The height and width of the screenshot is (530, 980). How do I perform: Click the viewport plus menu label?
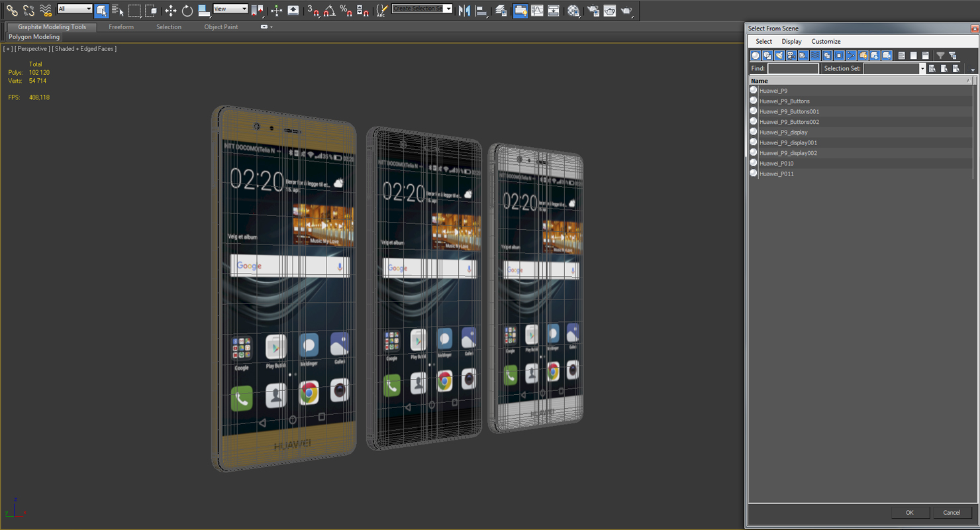coord(8,49)
